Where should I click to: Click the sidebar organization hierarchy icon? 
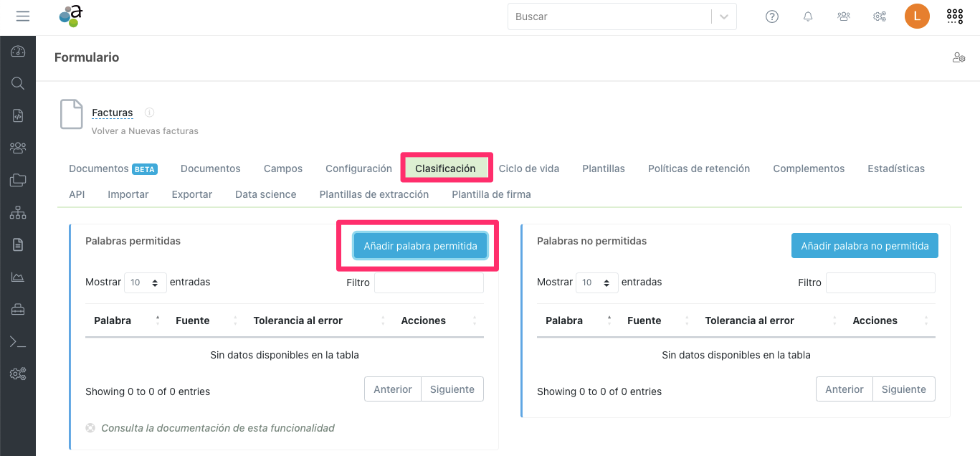click(x=18, y=213)
